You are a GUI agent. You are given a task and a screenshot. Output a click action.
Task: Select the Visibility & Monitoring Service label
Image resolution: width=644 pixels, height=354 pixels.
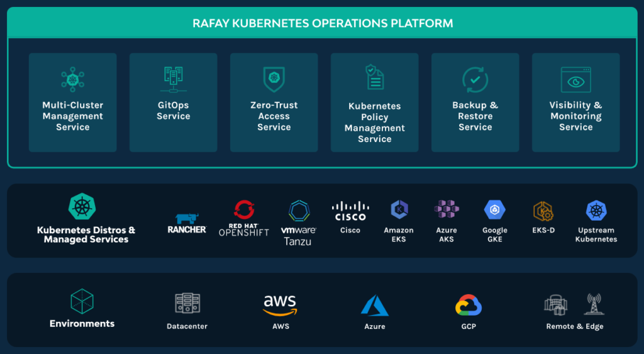click(x=576, y=116)
